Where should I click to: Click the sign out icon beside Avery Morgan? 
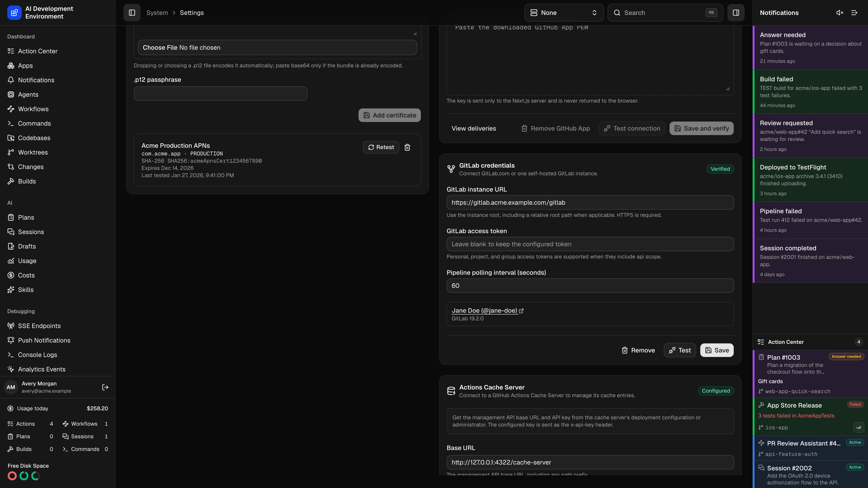105,387
